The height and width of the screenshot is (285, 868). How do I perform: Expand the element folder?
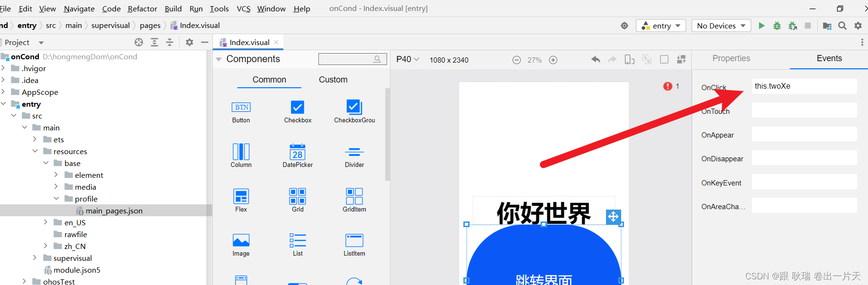click(56, 175)
